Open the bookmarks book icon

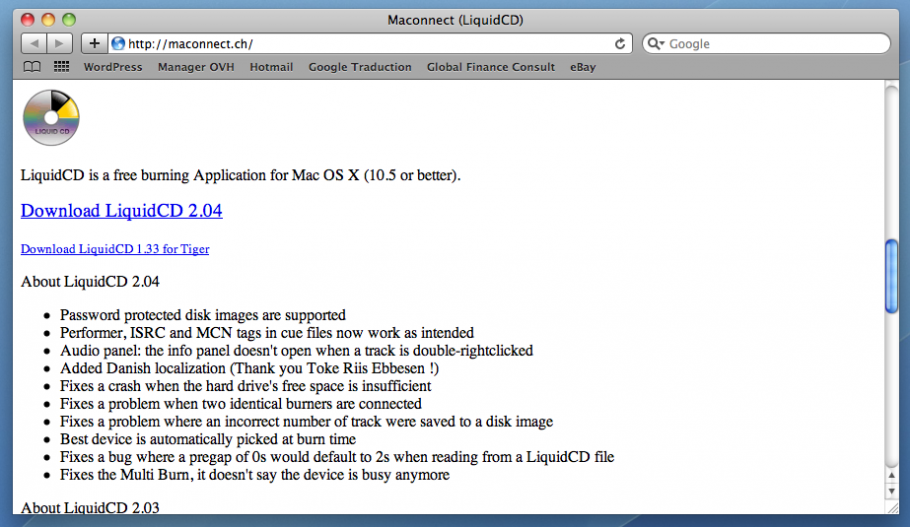point(32,67)
